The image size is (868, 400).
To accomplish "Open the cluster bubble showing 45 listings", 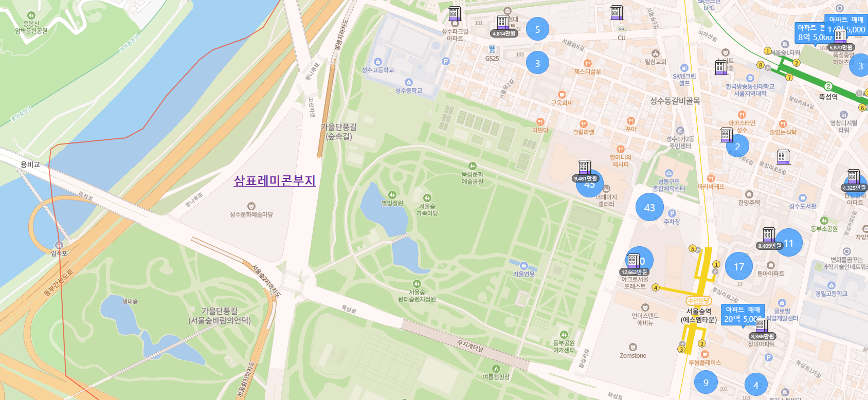I will (589, 184).
